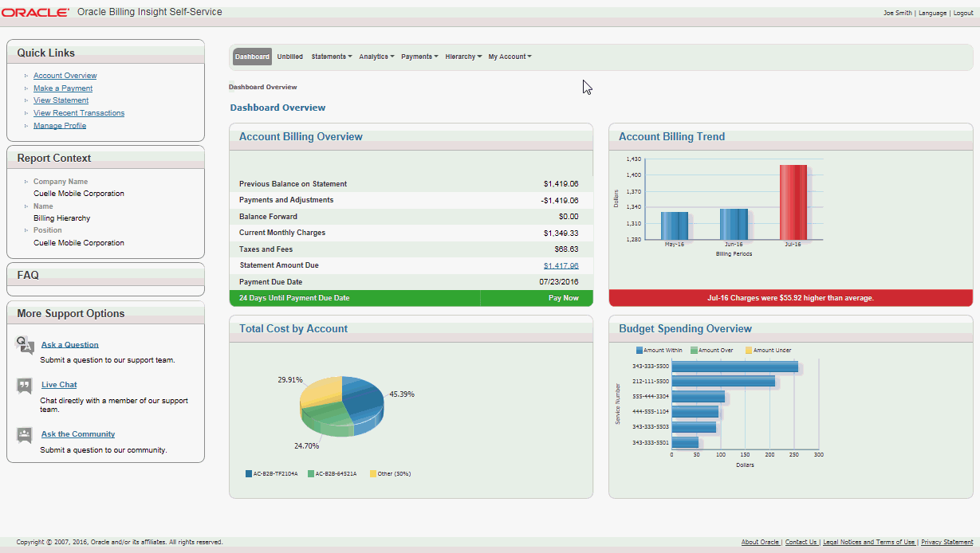Click the Oracle logo

coord(36,13)
